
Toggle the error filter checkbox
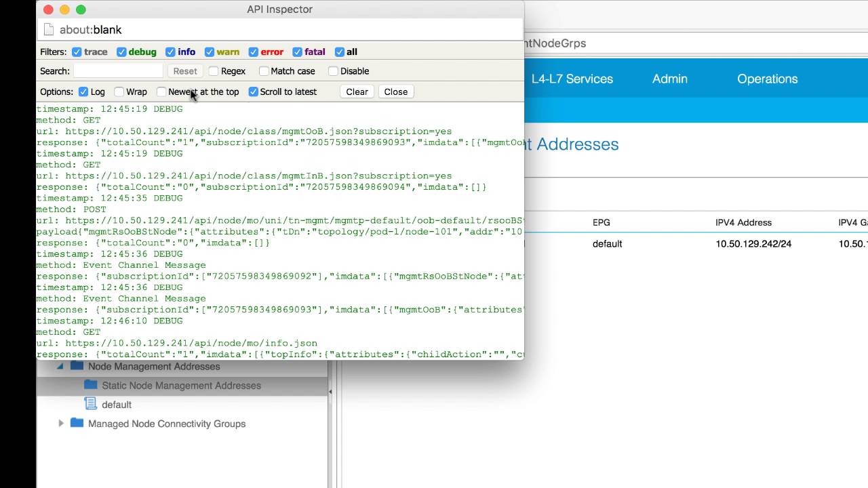[254, 52]
